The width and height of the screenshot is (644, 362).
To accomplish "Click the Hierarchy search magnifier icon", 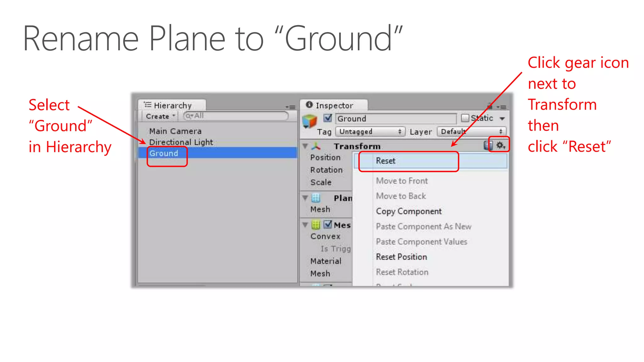I will [x=189, y=116].
